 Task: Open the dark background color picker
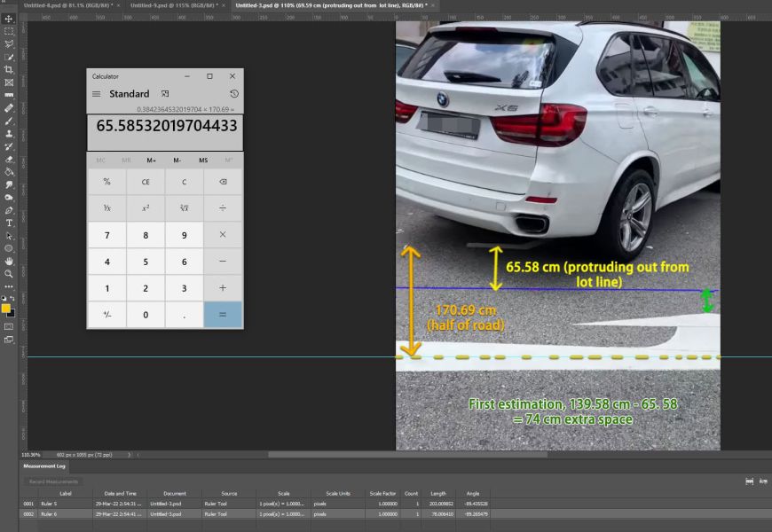click(x=12, y=314)
